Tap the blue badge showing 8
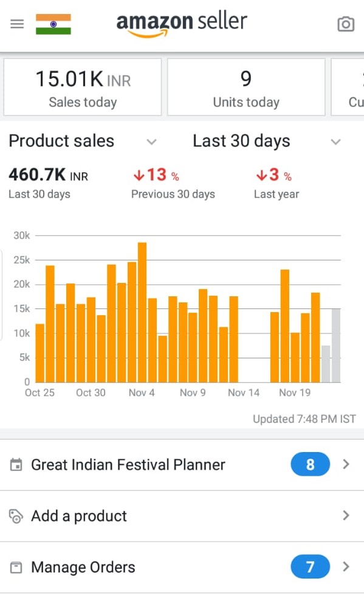The width and height of the screenshot is (364, 595). (310, 464)
